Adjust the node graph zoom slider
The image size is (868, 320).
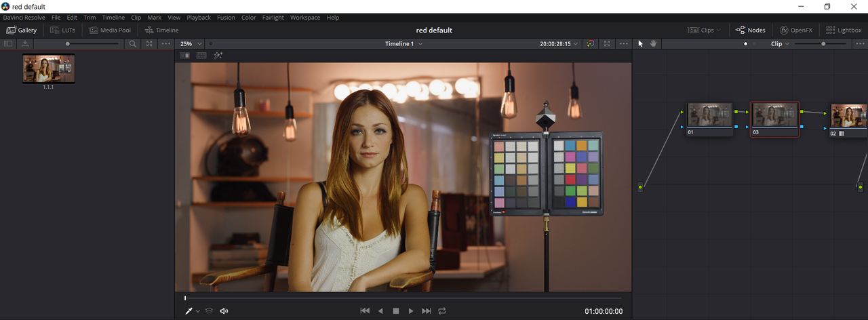click(820, 43)
